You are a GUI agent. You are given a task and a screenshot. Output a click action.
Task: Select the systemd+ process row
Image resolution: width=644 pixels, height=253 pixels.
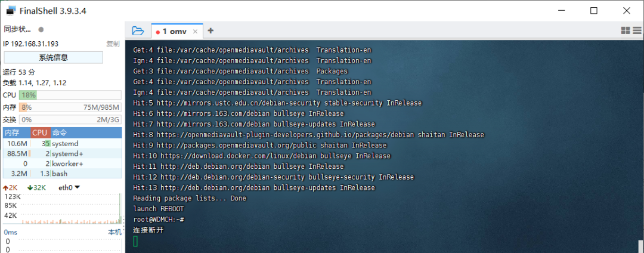63,153
